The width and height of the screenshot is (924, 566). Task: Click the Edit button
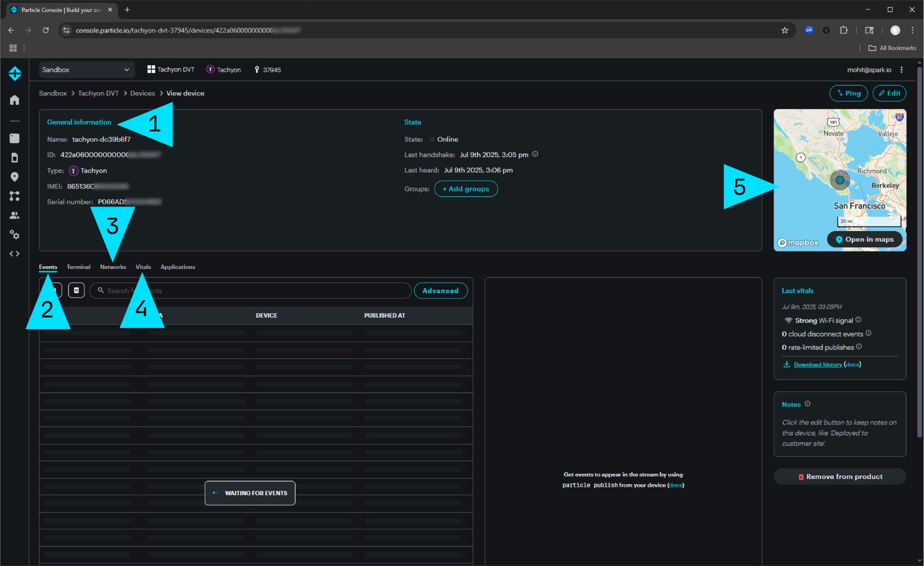pyautogui.click(x=889, y=93)
